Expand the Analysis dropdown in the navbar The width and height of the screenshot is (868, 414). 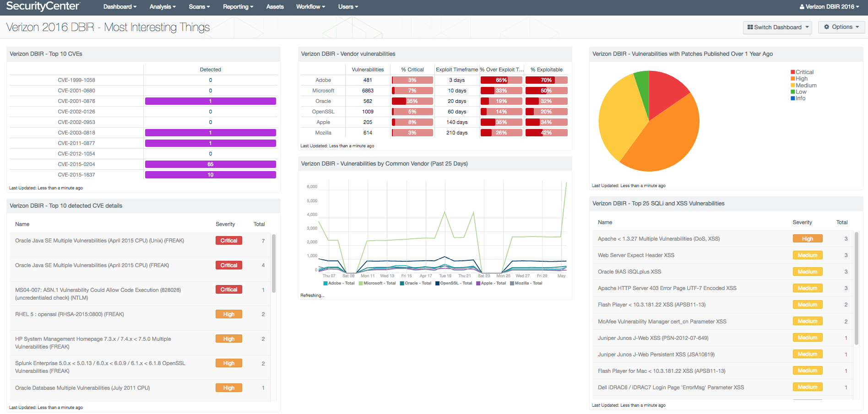[x=163, y=7]
